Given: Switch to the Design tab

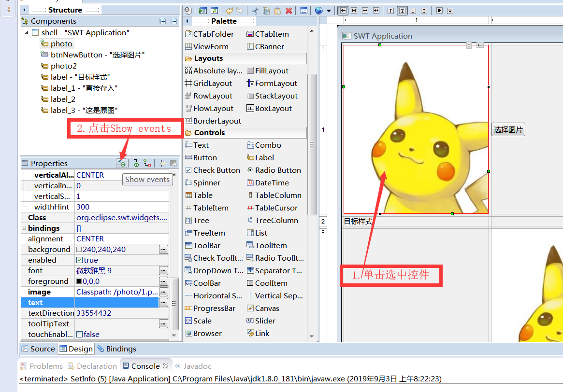Looking at the screenshot, I should tap(76, 349).
